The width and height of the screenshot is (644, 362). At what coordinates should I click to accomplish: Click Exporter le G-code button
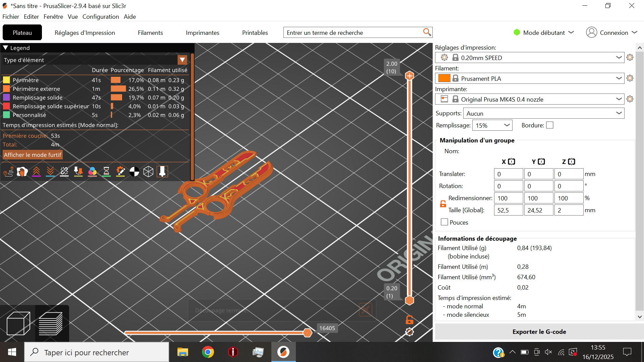pyautogui.click(x=539, y=331)
